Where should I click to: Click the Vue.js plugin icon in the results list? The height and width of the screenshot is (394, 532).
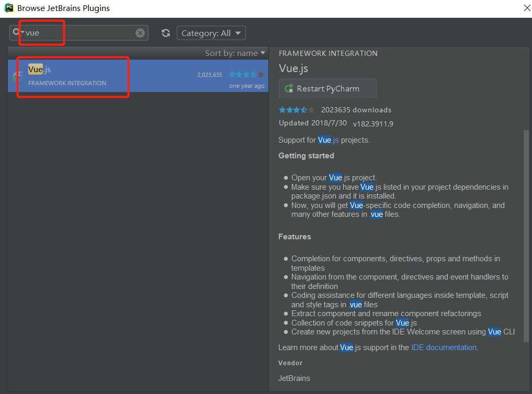(16, 77)
